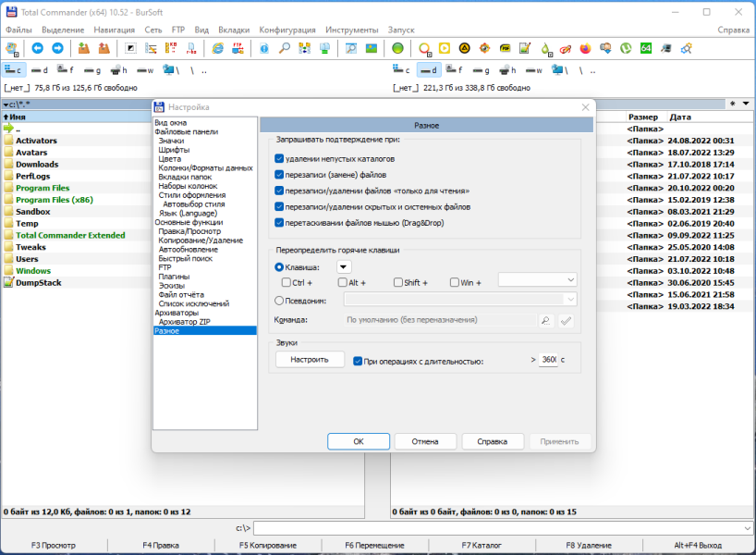756x555 pixels.
Task: Open the key selection combo box
Action: pos(538,280)
